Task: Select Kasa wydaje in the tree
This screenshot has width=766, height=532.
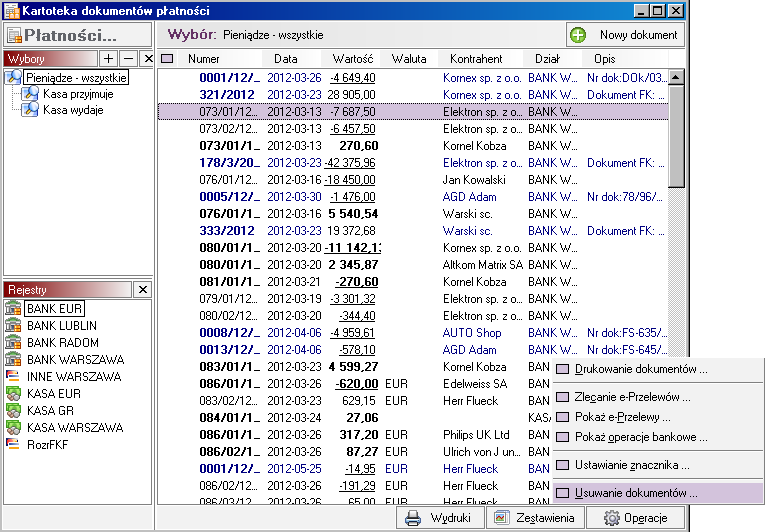Action: [73, 110]
